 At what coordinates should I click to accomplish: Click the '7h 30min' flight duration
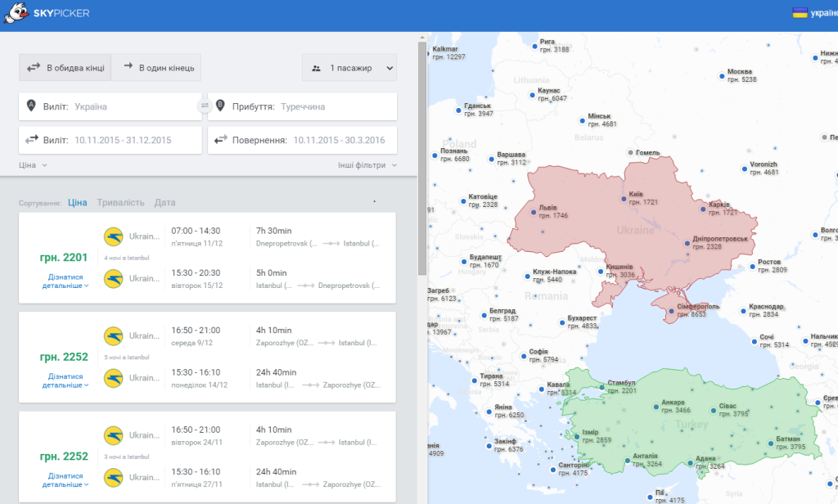tap(273, 231)
